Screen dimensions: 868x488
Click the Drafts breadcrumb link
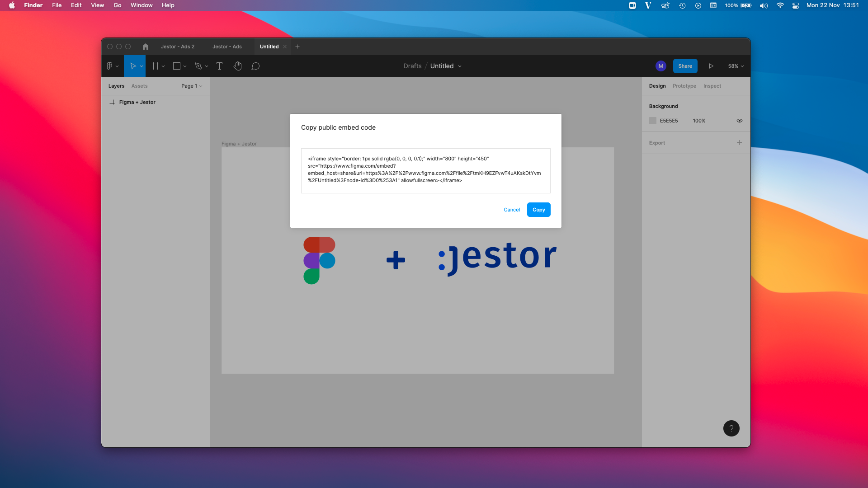tap(412, 66)
